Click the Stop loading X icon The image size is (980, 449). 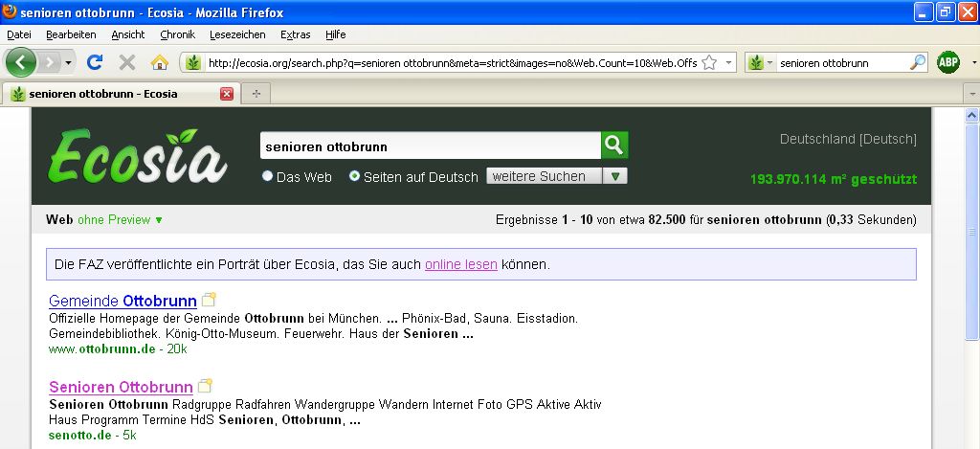(x=127, y=62)
